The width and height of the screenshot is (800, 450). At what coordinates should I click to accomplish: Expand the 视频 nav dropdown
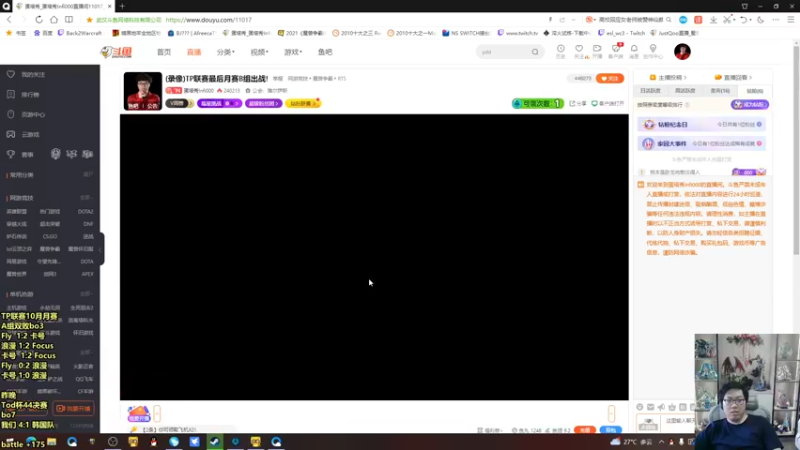click(259, 52)
